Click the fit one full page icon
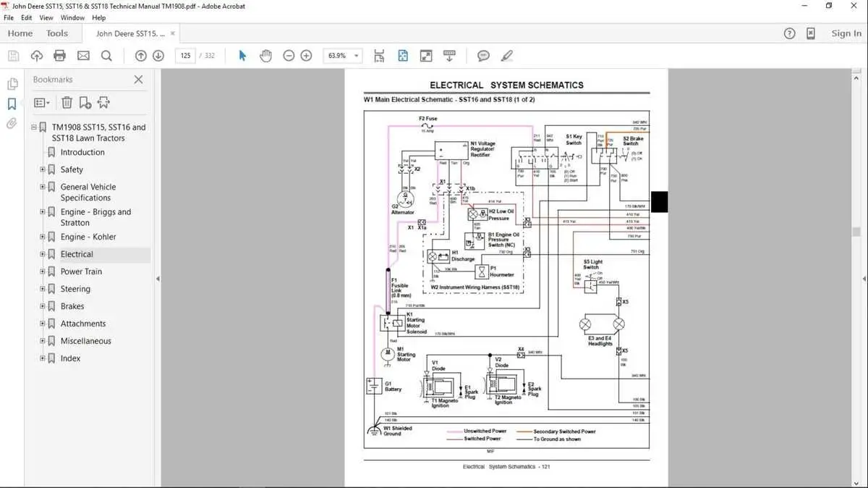Viewport: 868px width, 488px height. tap(403, 56)
